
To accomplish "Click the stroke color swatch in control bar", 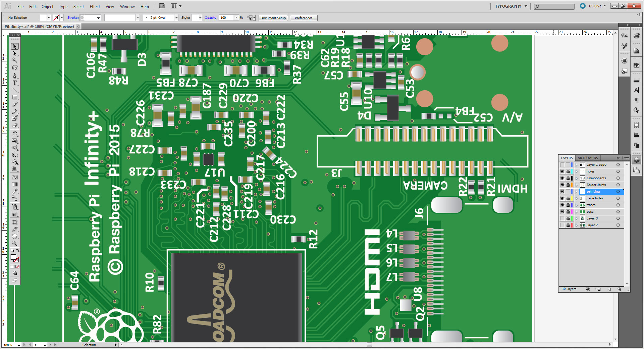I will [56, 18].
